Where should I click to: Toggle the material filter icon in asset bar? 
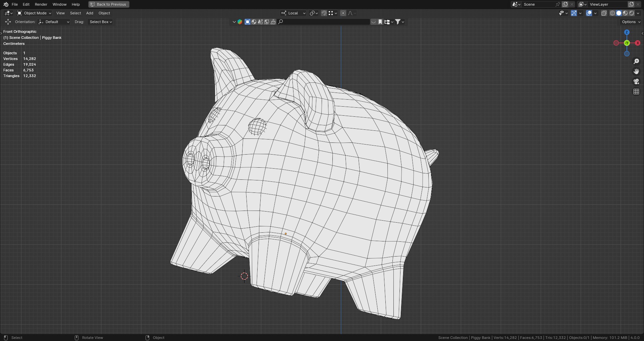point(254,22)
